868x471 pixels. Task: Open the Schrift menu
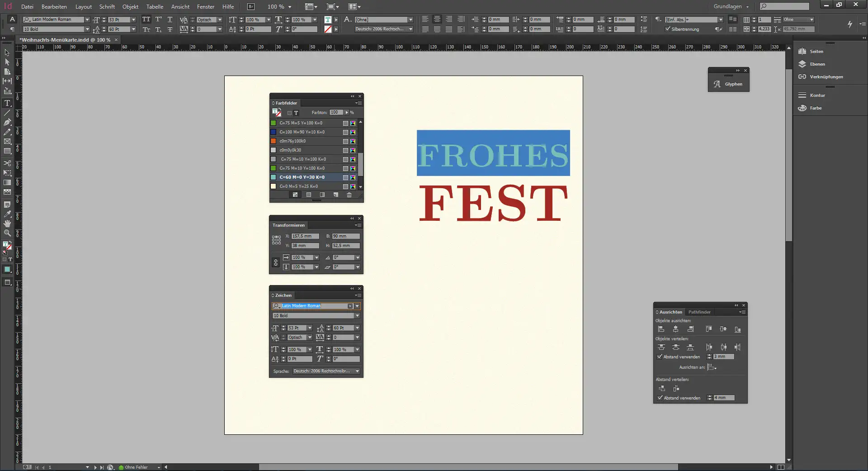pyautogui.click(x=107, y=7)
